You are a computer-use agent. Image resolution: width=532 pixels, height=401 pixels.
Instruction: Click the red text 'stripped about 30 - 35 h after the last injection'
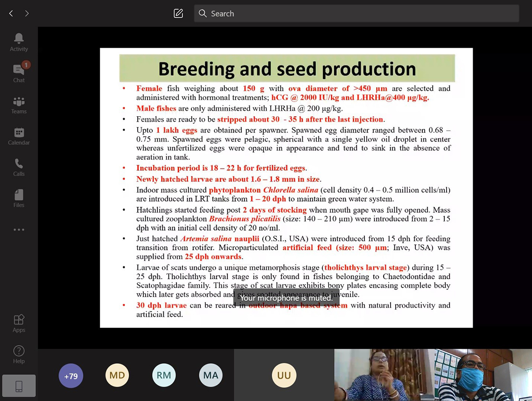tap(300, 120)
